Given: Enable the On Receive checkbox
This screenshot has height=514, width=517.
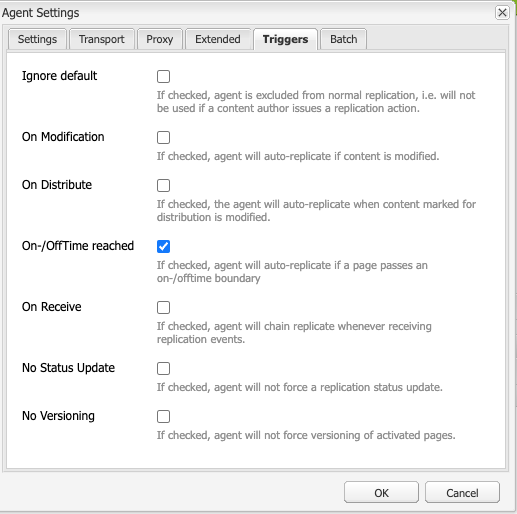Looking at the screenshot, I should 163,307.
